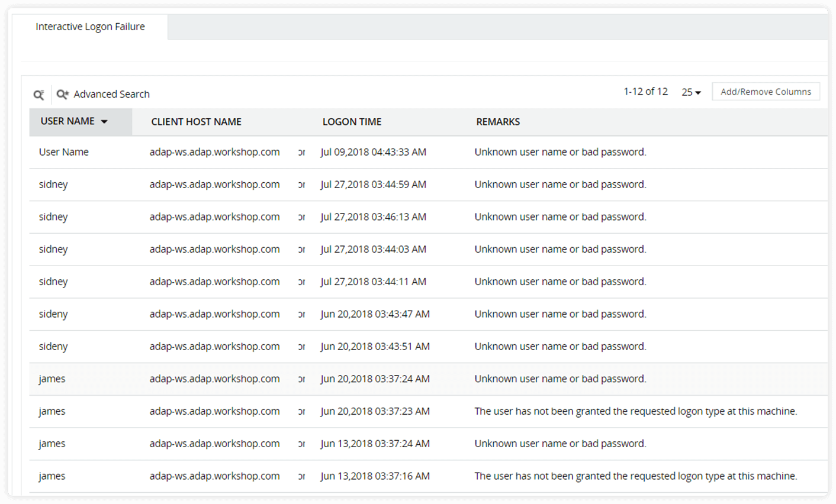Image resolution: width=836 pixels, height=504 pixels.
Task: Click the basic search magnifier icon
Action: pyautogui.click(x=39, y=94)
